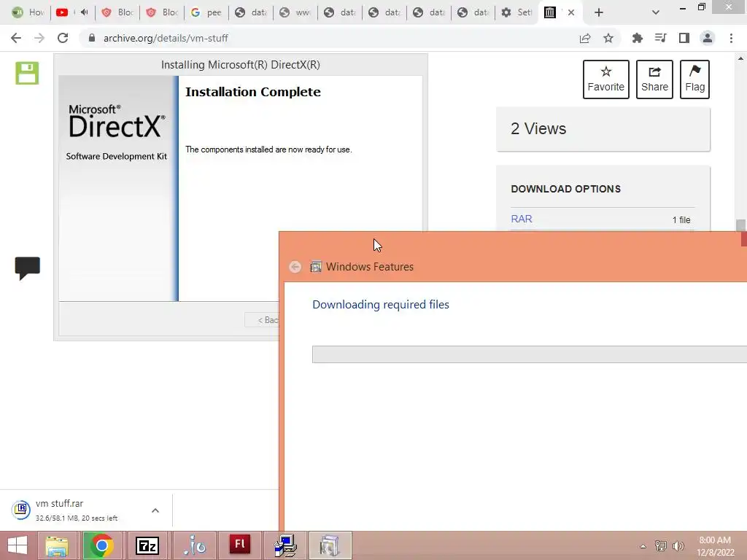Select Windows Features taskbar button
This screenshot has width=747, height=560.
click(x=330, y=545)
